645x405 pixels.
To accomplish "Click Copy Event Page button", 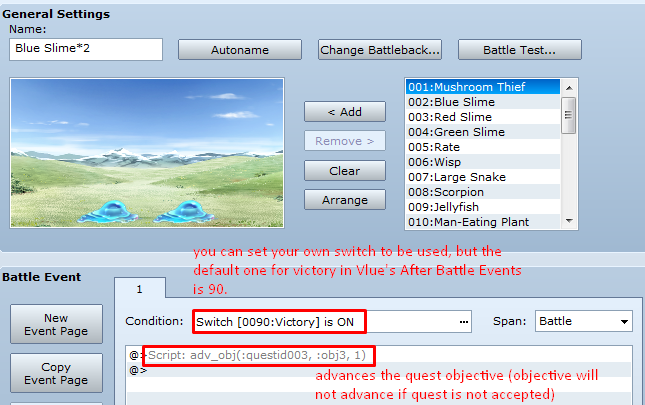I will tap(56, 373).
